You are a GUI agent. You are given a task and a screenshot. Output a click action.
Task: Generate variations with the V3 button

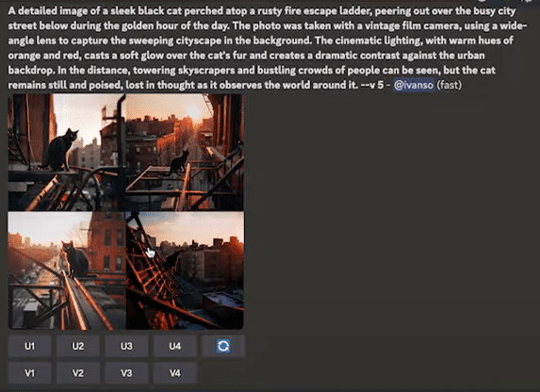(126, 373)
